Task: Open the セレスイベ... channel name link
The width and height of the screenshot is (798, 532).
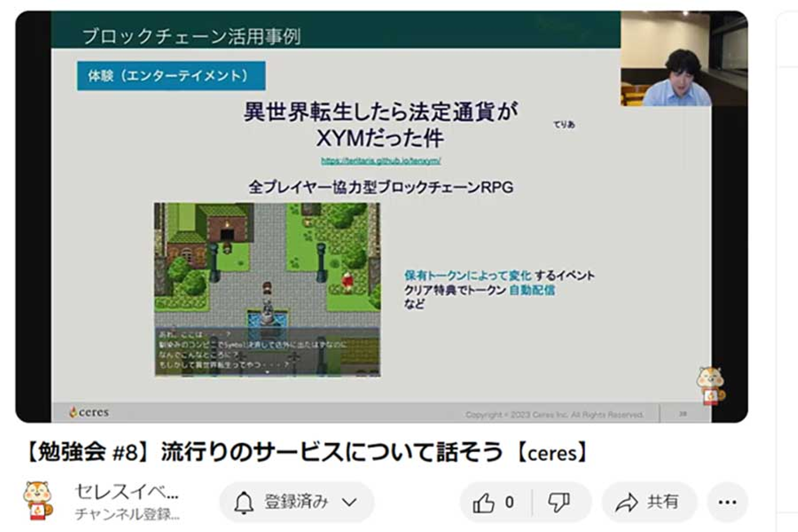Action: 126,491
